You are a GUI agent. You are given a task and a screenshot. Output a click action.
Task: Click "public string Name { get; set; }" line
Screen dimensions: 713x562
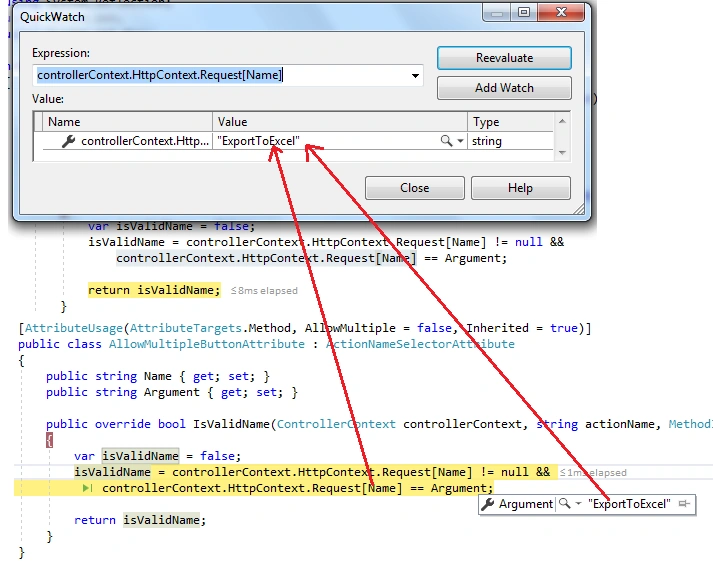click(x=158, y=376)
